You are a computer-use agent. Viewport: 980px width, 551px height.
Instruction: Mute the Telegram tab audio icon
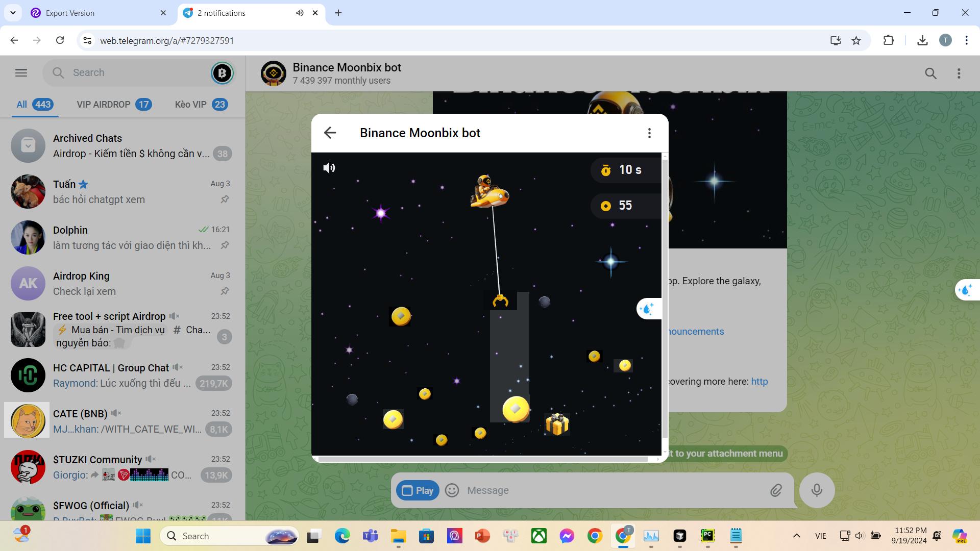point(300,13)
